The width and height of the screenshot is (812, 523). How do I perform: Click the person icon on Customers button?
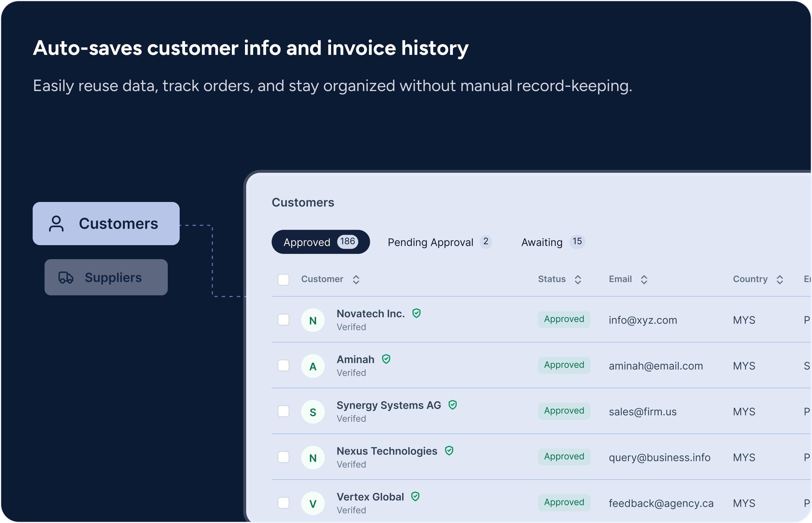point(56,224)
